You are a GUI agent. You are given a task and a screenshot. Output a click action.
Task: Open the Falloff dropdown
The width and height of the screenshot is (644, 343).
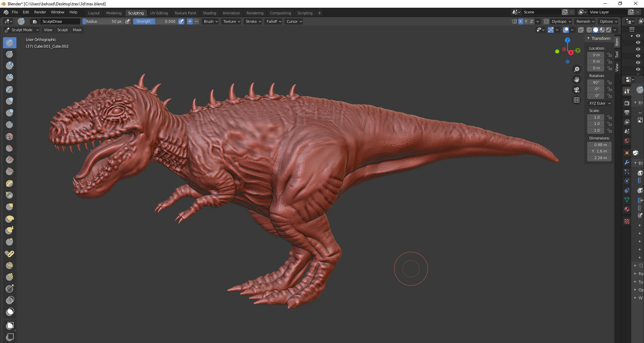(x=274, y=21)
